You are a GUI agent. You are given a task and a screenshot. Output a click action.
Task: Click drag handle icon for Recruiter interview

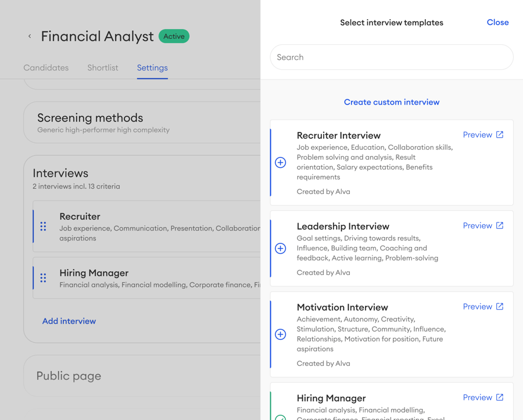[x=43, y=227]
